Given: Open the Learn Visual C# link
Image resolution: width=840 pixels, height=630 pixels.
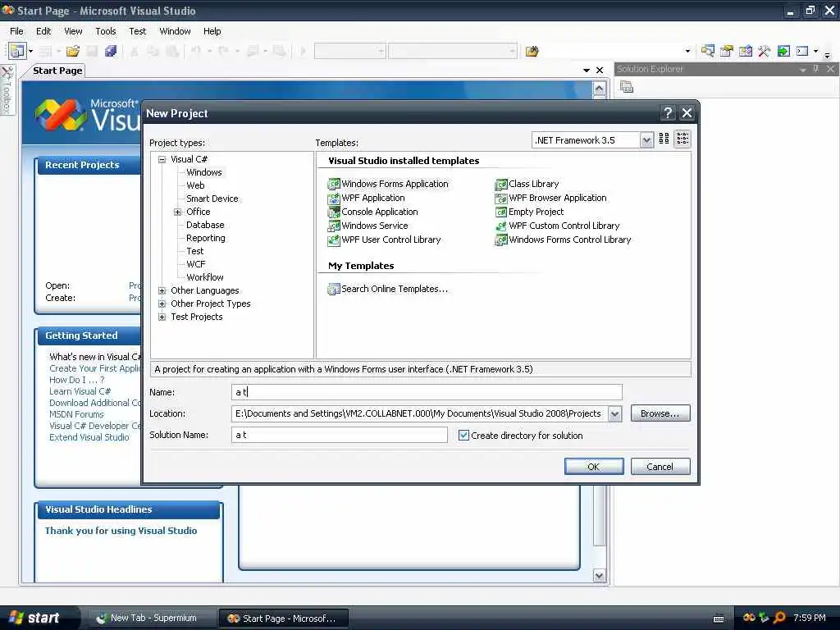Looking at the screenshot, I should pyautogui.click(x=80, y=391).
